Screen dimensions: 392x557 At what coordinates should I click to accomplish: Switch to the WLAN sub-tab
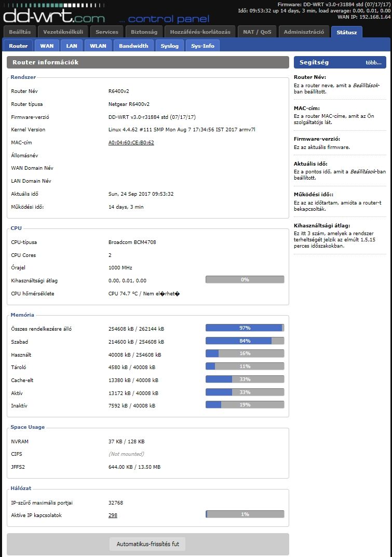pos(98,46)
